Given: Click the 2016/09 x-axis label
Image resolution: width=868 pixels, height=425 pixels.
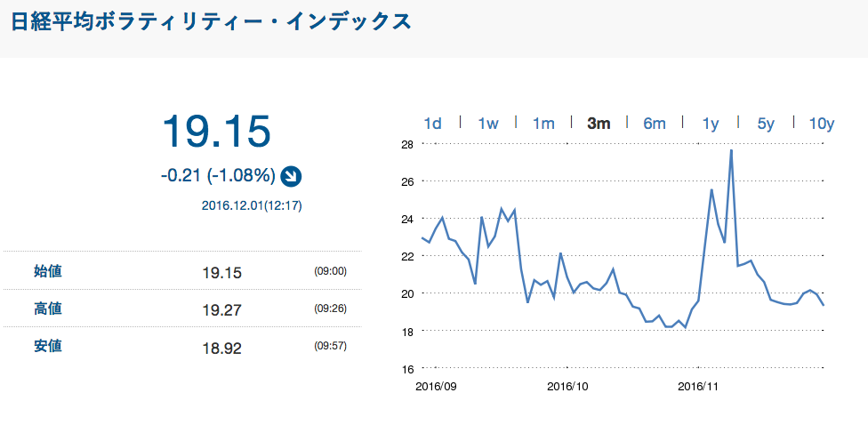Looking at the screenshot, I should click(x=437, y=387).
